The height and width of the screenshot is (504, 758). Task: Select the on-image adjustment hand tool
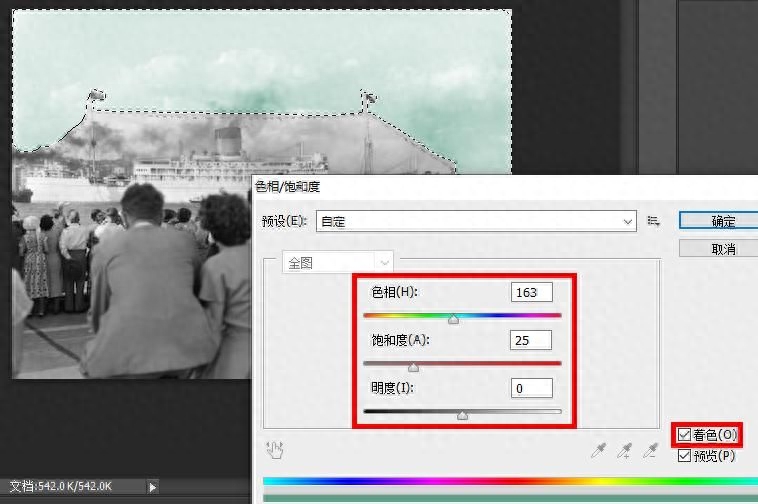[x=275, y=450]
